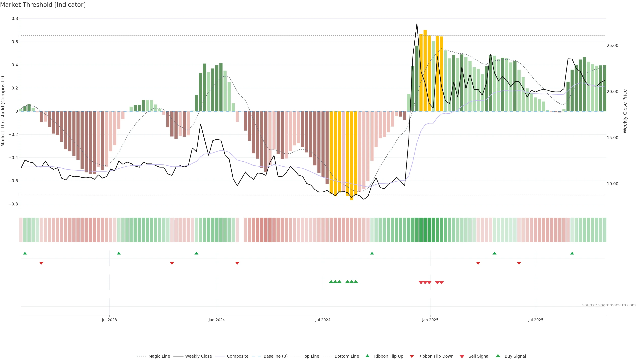The image size is (644, 362).
Task: Toggle Top Line in the legend
Action: pyautogui.click(x=311, y=356)
